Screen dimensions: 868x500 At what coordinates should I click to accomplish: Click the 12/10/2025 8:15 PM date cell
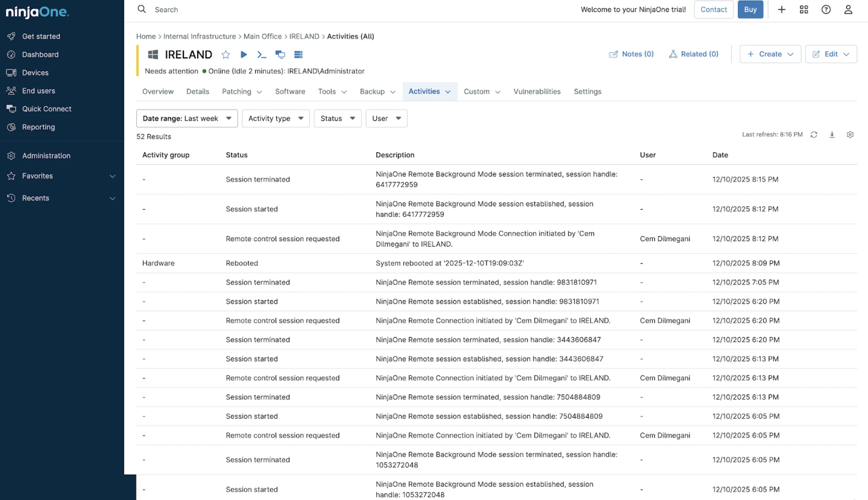(x=745, y=179)
